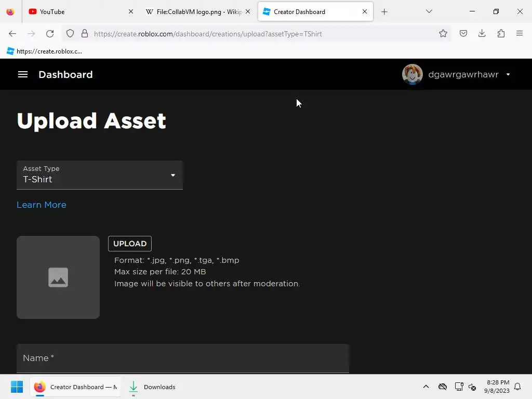This screenshot has height=399, width=532.
Task: Close the YouTube tab
Action: pyautogui.click(x=130, y=11)
